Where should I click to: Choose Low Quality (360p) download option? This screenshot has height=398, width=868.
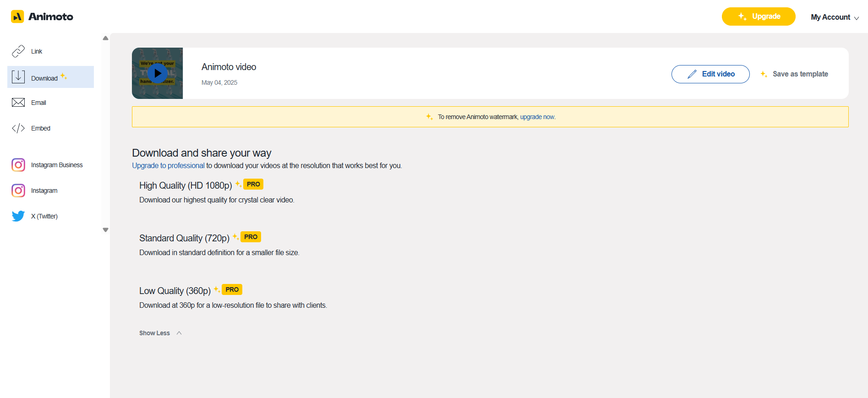click(x=175, y=291)
